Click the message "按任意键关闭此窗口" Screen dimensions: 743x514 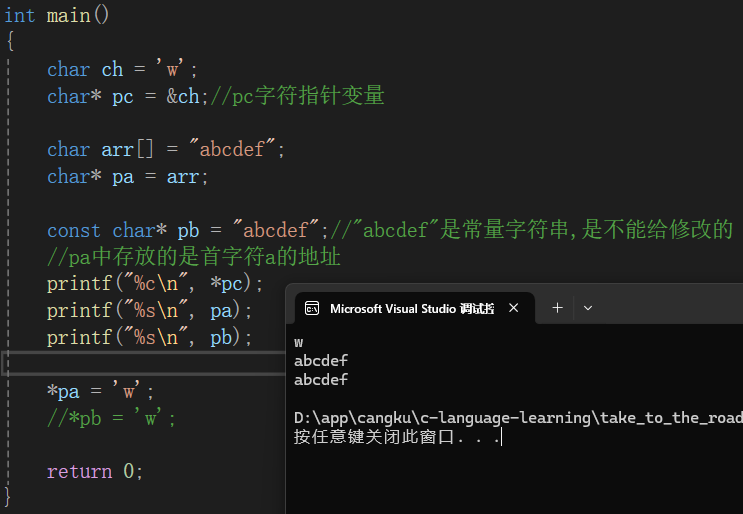374,436
